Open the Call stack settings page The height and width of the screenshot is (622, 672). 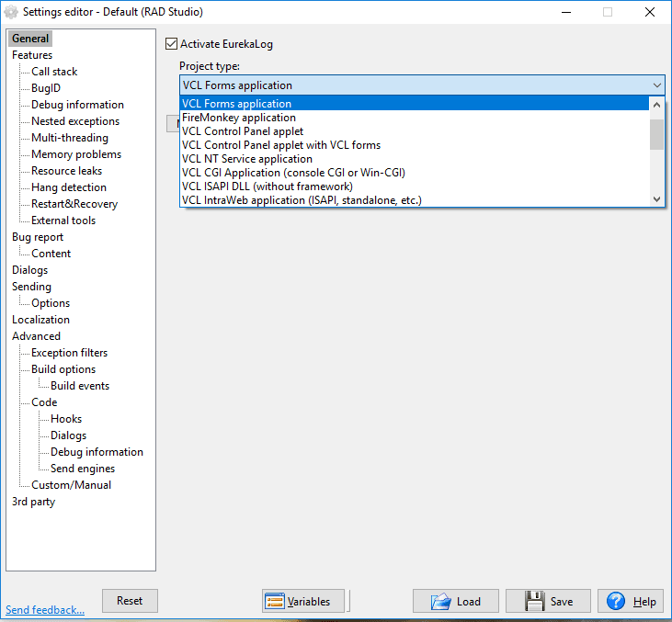click(54, 72)
